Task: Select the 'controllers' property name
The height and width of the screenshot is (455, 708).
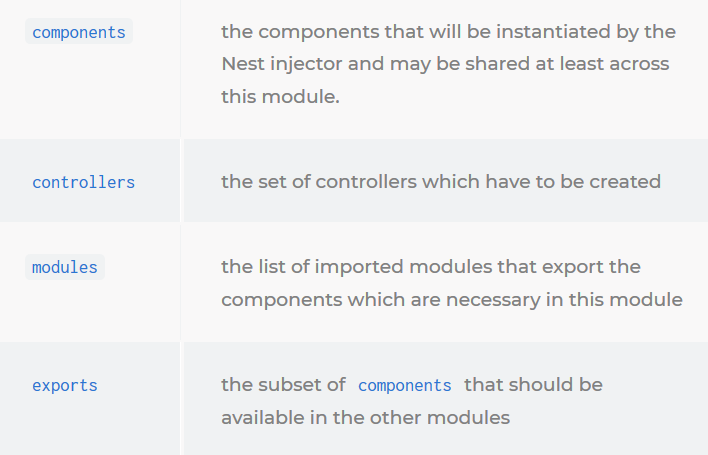Action: pos(84,182)
